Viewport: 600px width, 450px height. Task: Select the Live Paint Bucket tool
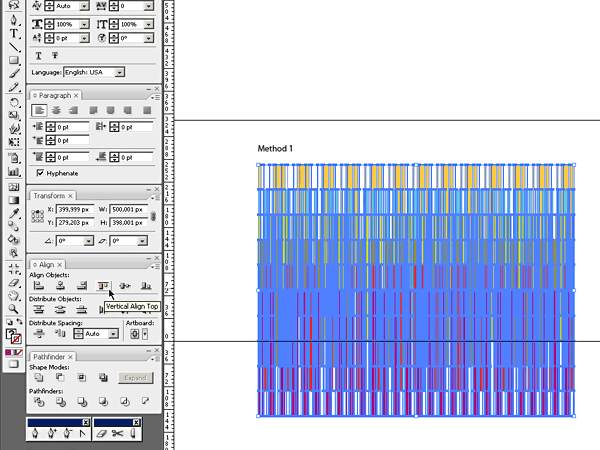(x=14, y=240)
